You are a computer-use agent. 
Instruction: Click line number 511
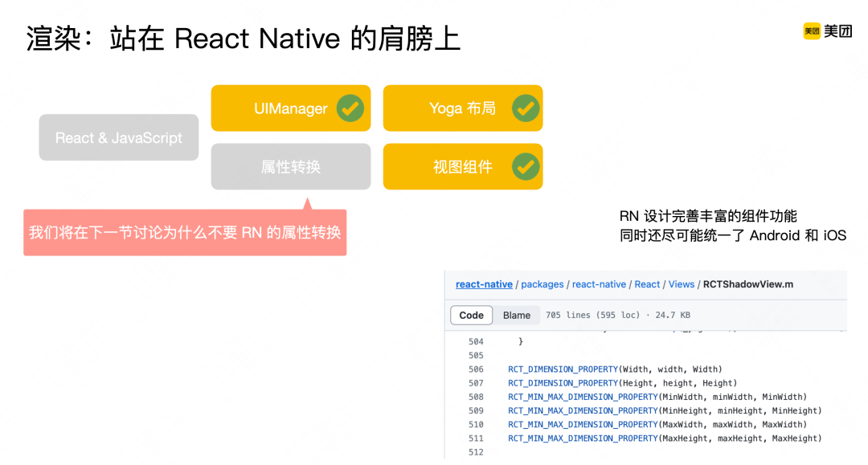(x=476, y=438)
